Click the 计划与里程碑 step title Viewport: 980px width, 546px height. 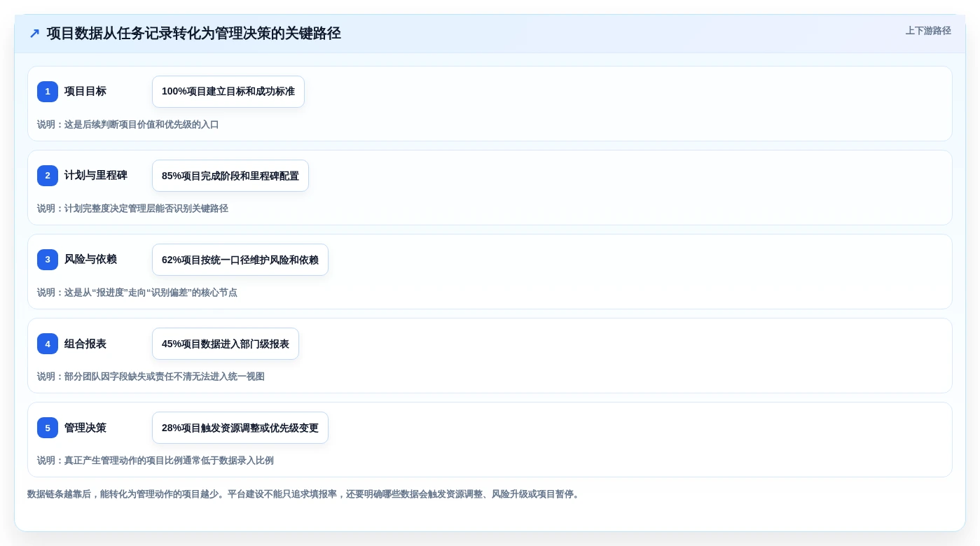pos(96,176)
